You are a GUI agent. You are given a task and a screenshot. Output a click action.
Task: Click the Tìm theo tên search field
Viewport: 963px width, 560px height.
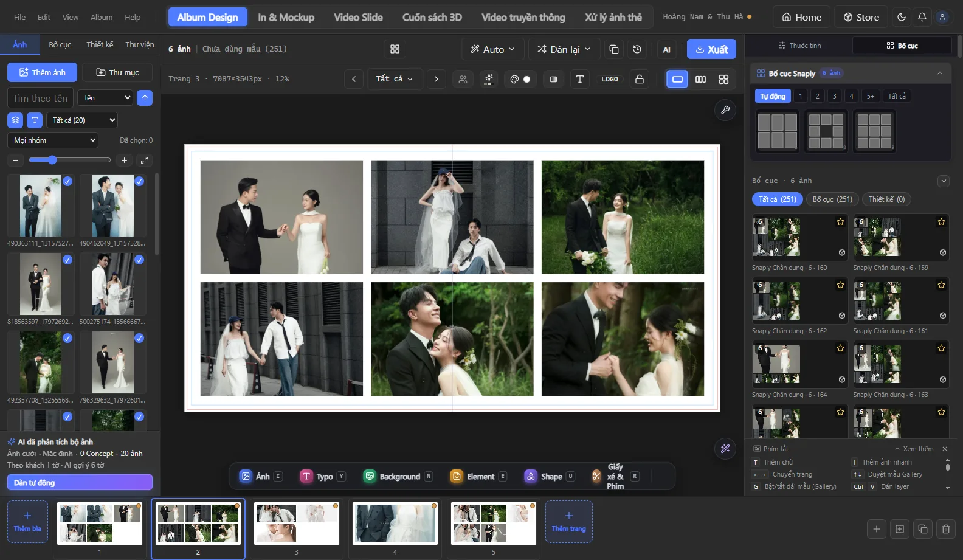(x=41, y=98)
